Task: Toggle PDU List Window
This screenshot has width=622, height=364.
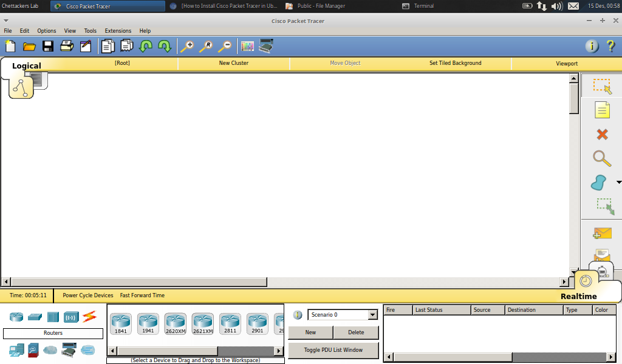Action: 333,350
